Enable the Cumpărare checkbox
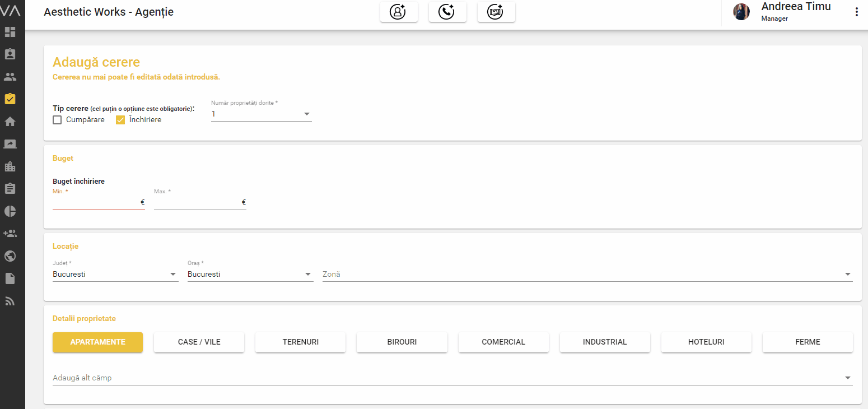 (x=57, y=120)
